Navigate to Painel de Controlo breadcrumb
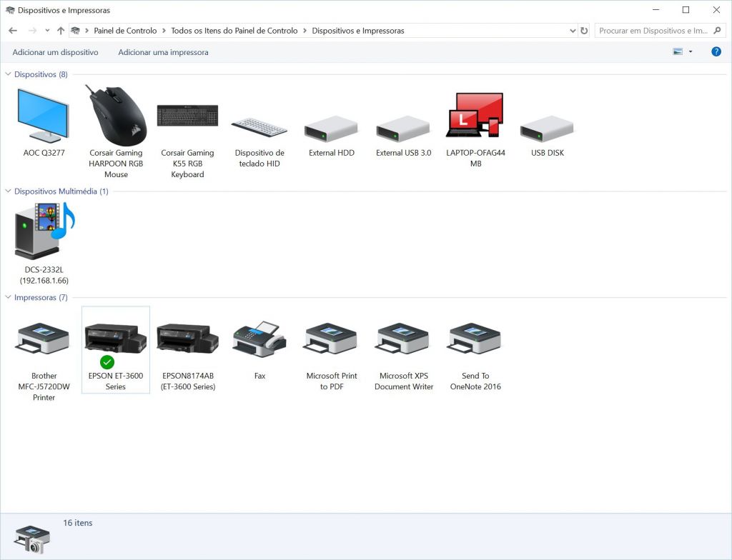The image size is (732, 560). coord(125,31)
